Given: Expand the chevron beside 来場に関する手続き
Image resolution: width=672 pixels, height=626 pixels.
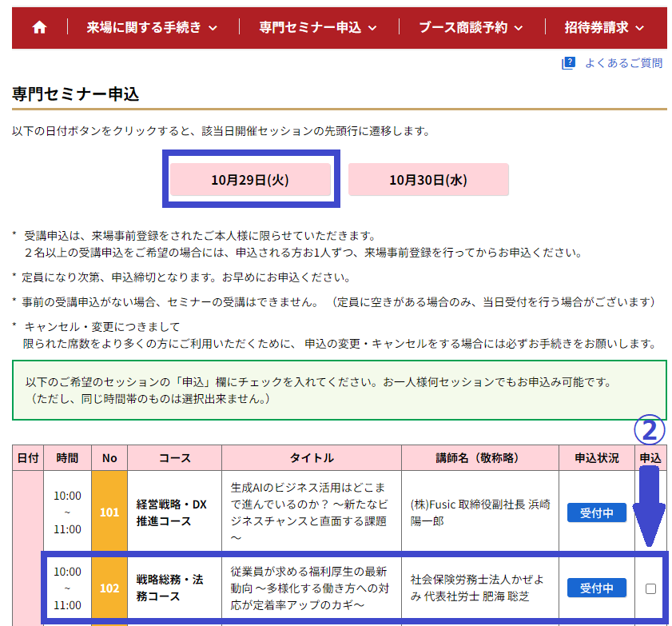Looking at the screenshot, I should (x=213, y=28).
